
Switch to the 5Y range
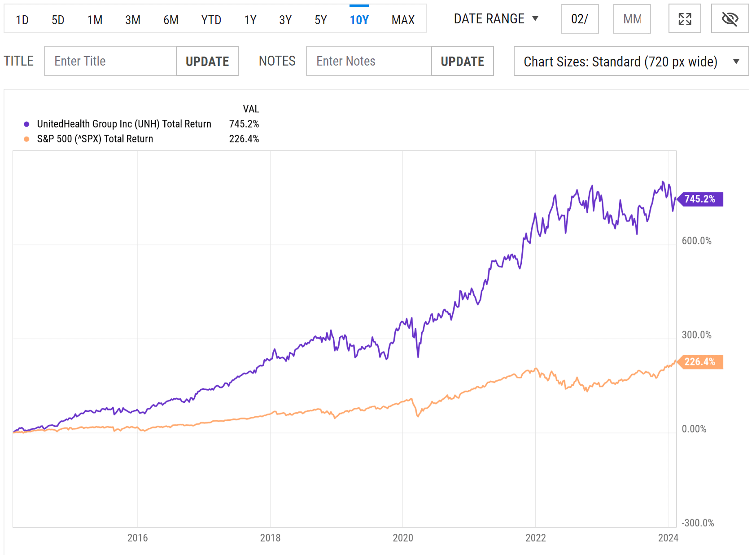coord(321,20)
